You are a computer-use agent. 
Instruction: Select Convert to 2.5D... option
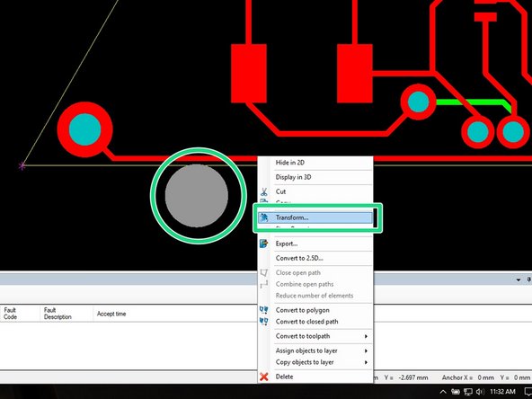click(315, 258)
